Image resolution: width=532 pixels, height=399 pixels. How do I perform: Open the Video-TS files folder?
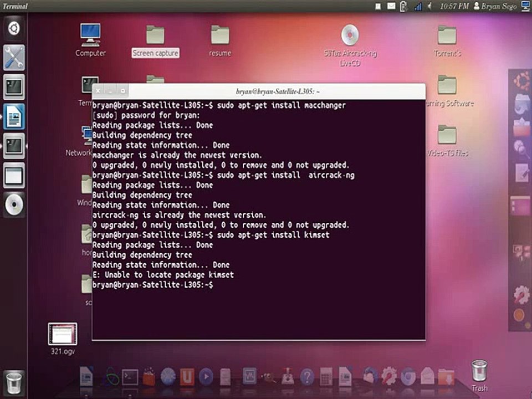[x=447, y=141]
